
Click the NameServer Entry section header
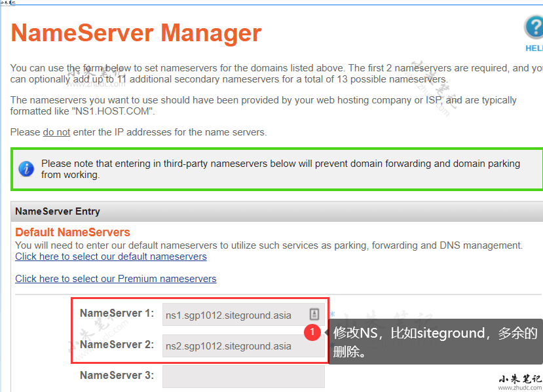(58, 211)
